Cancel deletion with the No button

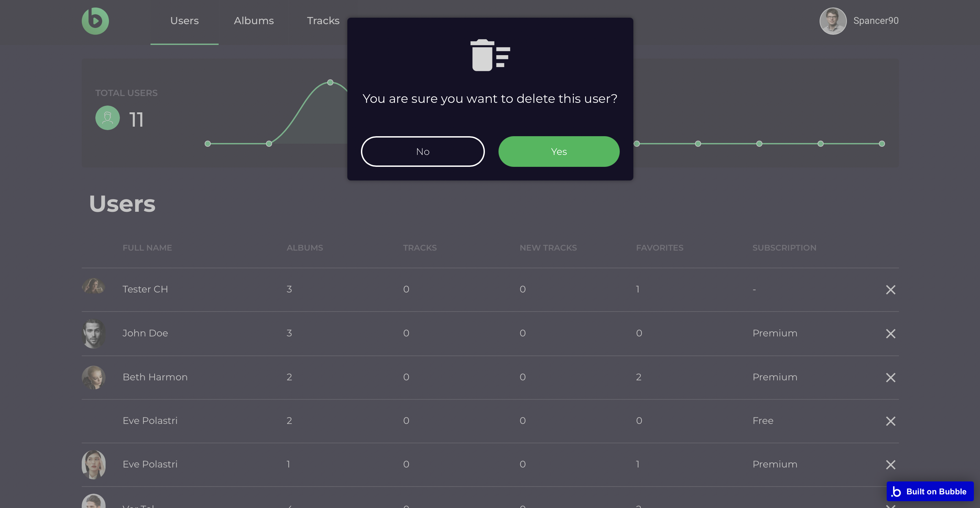(423, 152)
